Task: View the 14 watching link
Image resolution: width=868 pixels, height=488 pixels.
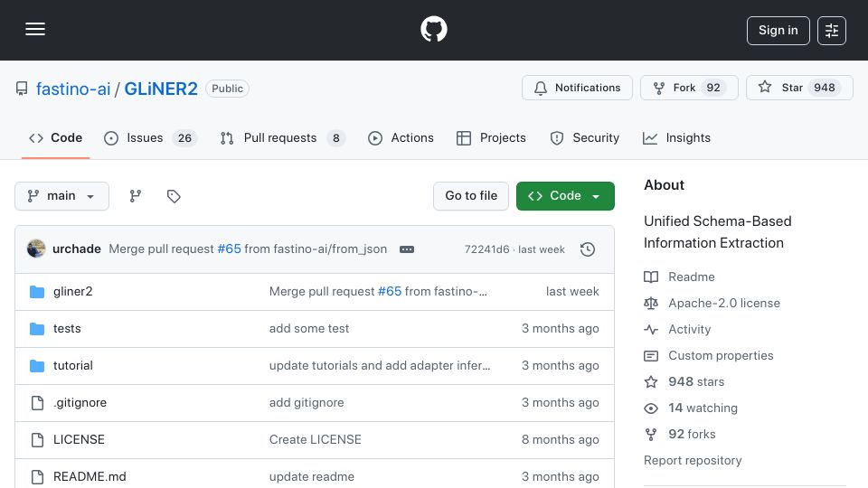Action: pos(691,408)
